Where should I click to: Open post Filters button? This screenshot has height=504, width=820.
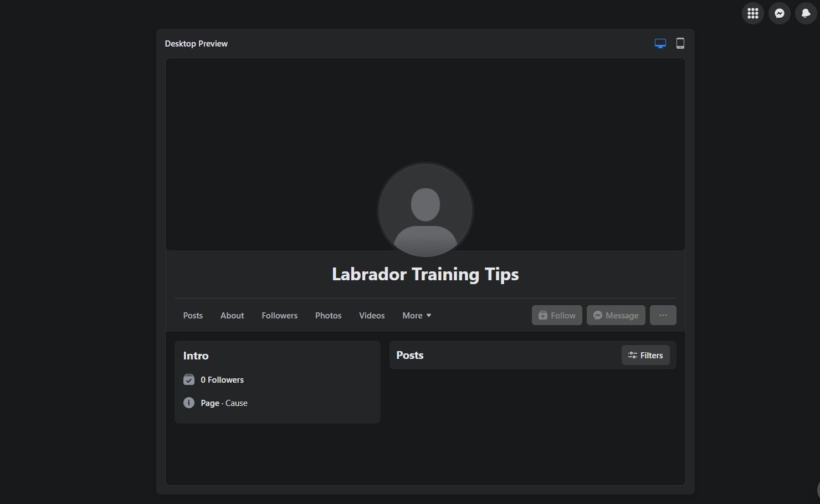645,356
